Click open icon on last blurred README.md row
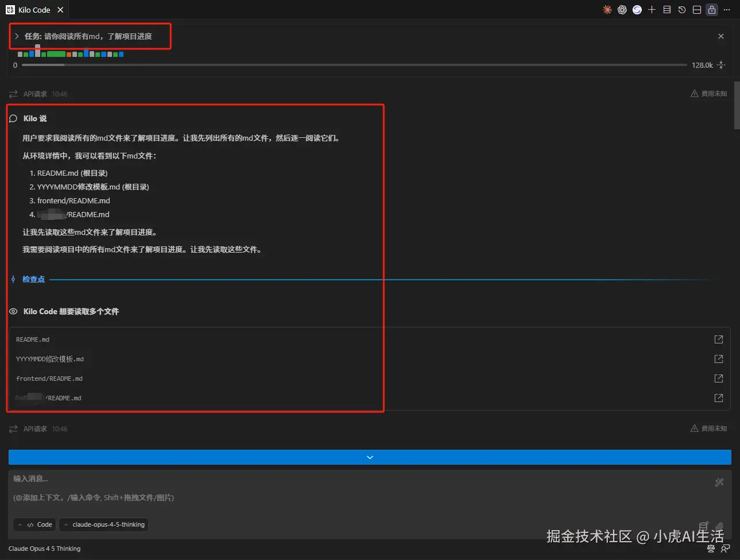Image resolution: width=740 pixels, height=560 pixels. tap(718, 398)
